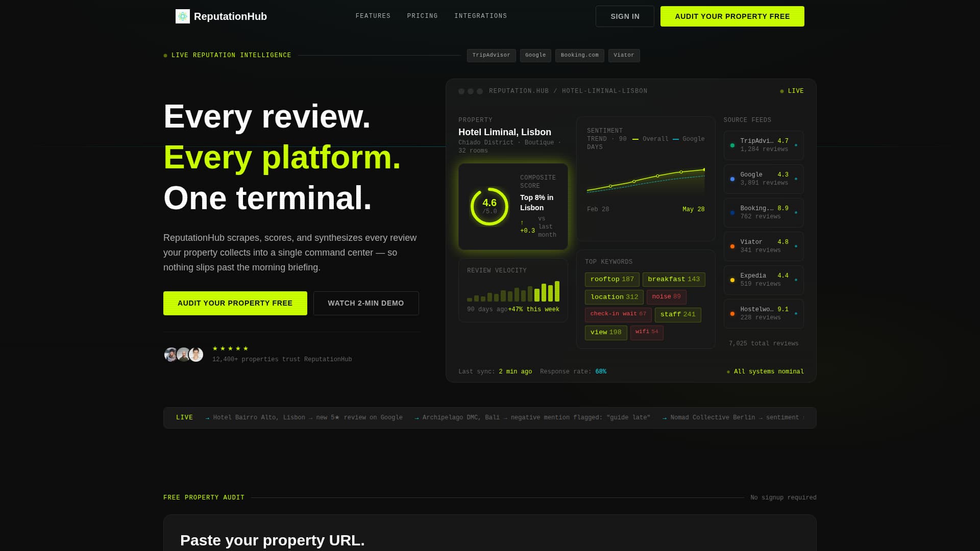Click the rooftop 187 keyword chip

coord(612,280)
